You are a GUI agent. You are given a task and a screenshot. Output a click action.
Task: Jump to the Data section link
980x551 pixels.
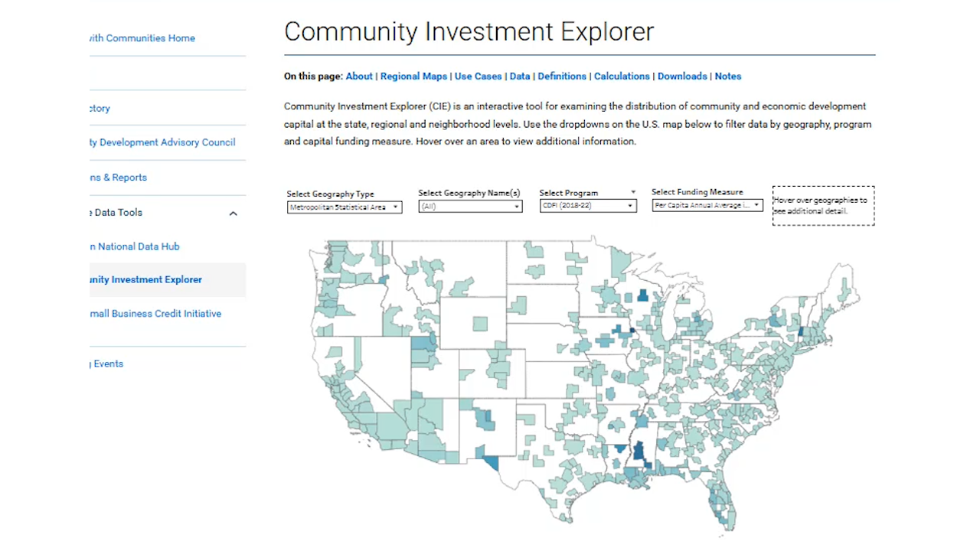click(x=520, y=77)
